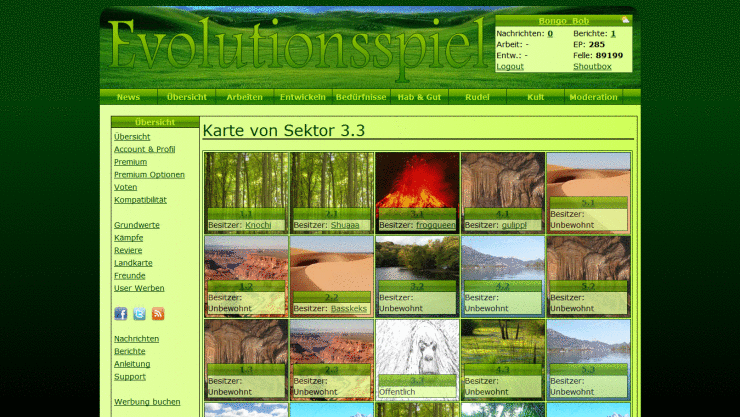
Task: Open the Bedürfnisse menu tab
Action: 361,97
